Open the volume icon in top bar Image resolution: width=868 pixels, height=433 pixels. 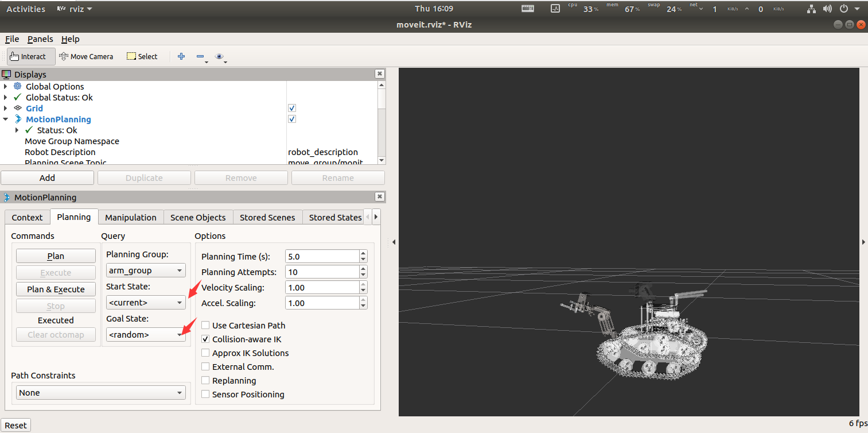click(827, 9)
